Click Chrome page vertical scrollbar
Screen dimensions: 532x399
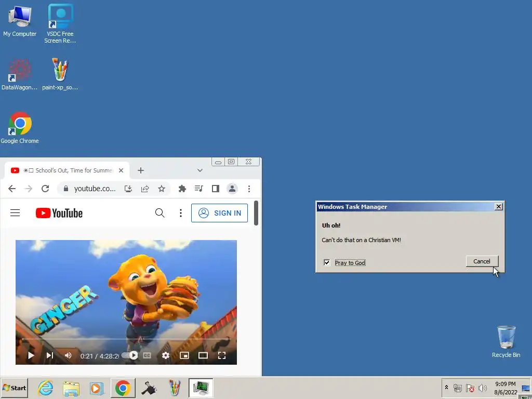click(x=256, y=213)
